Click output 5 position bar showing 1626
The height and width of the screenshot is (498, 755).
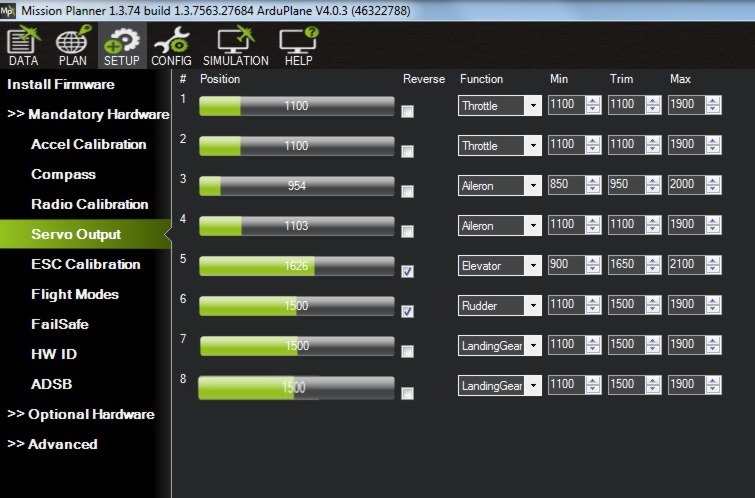tap(297, 266)
